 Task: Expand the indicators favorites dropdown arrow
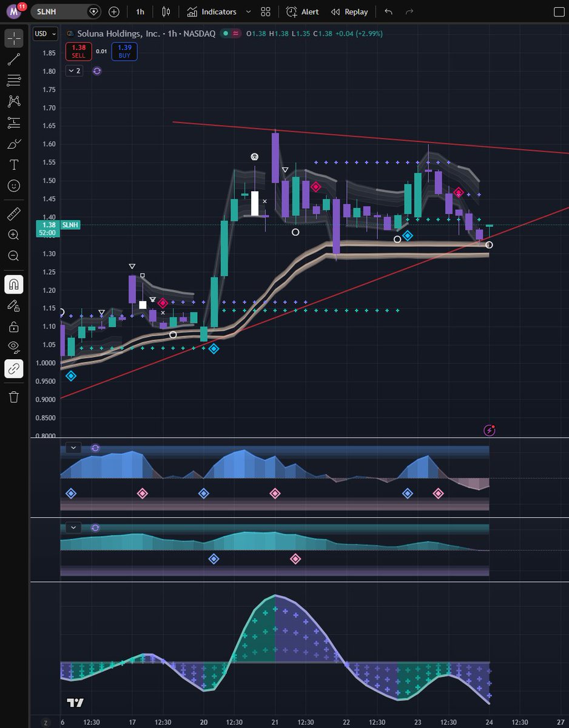[249, 12]
